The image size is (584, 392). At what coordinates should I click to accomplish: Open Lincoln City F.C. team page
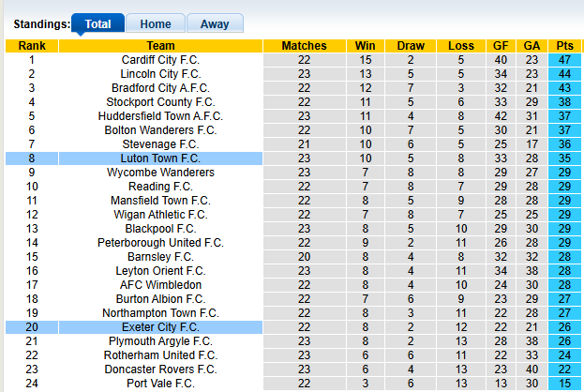tap(160, 74)
